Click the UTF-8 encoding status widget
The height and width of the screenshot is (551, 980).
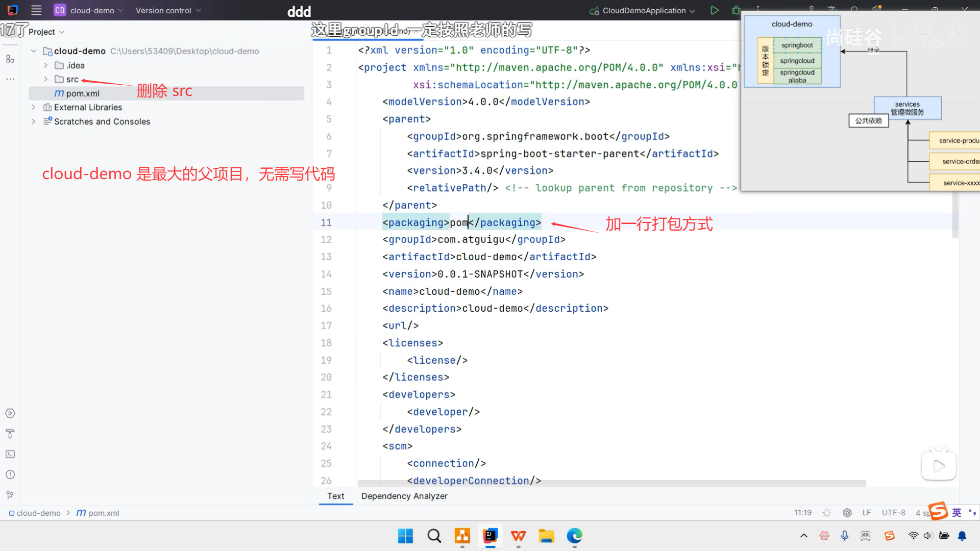893,513
